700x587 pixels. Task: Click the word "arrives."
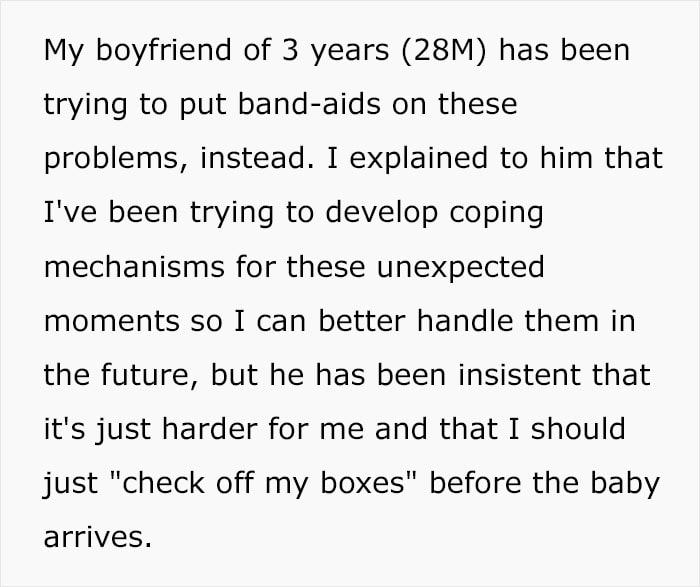(98, 537)
